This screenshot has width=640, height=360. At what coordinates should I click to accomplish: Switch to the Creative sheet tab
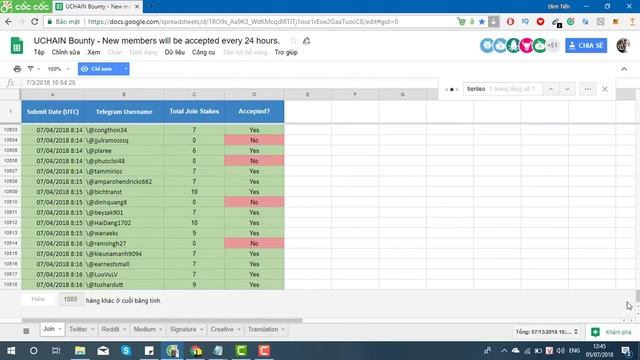(222, 329)
